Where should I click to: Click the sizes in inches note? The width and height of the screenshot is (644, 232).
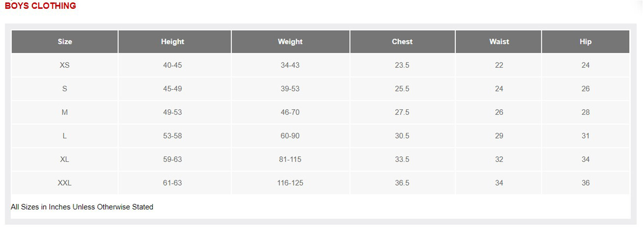tap(82, 207)
